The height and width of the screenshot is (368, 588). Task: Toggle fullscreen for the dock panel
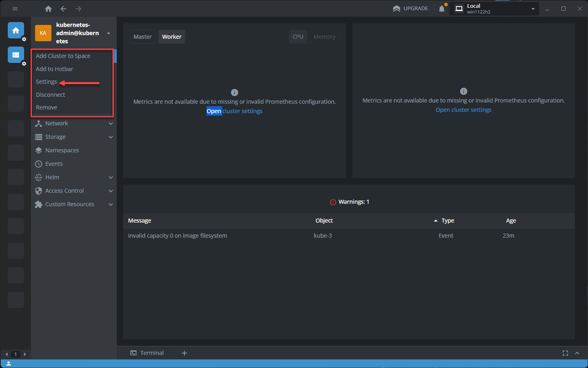[565, 353]
